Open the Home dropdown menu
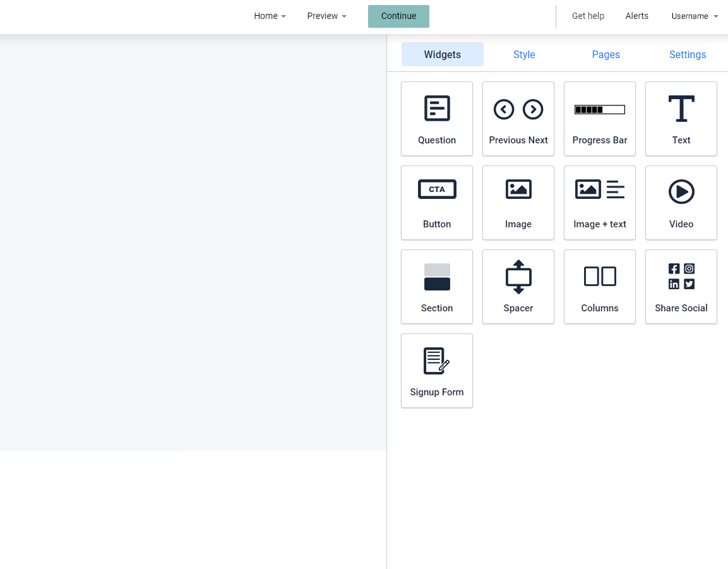The height and width of the screenshot is (569, 728). pos(270,16)
